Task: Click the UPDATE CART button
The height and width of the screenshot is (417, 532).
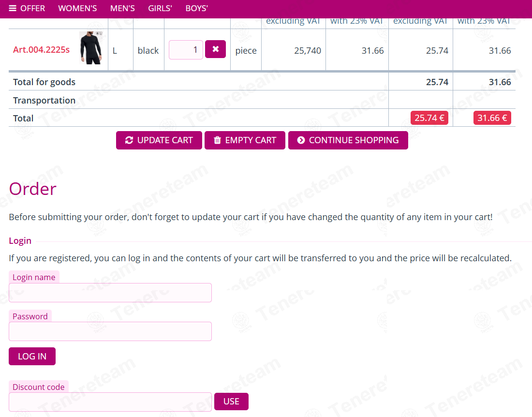Action: pos(159,140)
